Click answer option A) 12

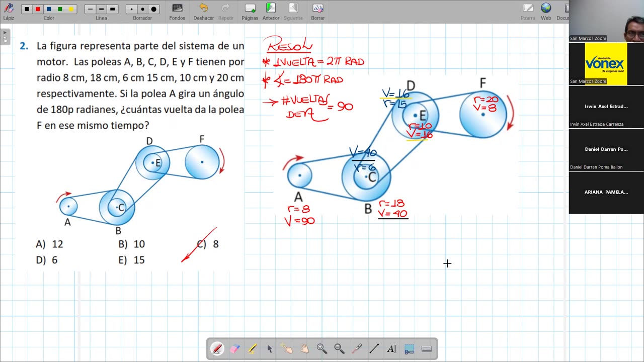(x=49, y=244)
